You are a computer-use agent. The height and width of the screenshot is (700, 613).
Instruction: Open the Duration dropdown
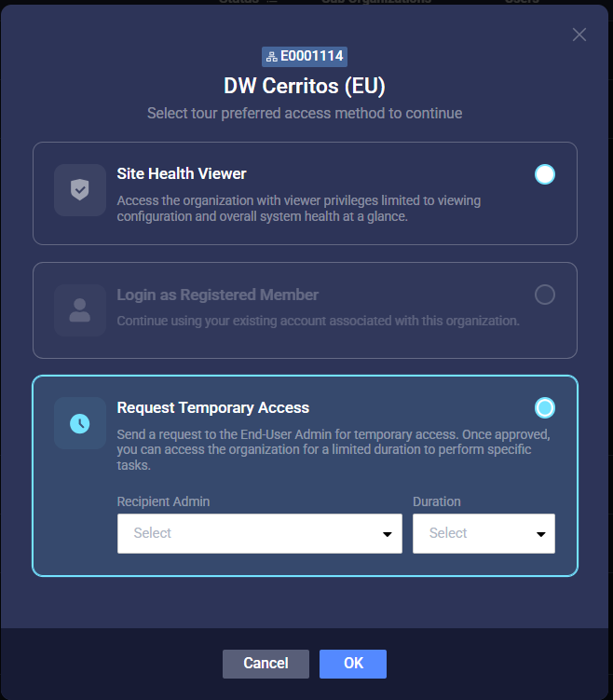point(484,533)
